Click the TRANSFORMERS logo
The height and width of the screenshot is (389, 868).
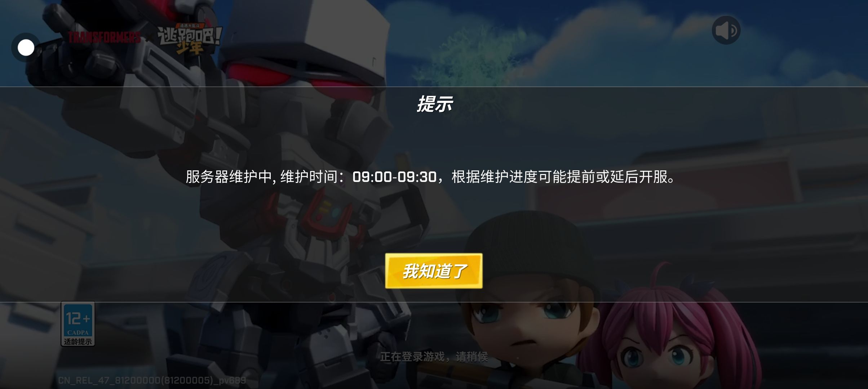click(104, 37)
